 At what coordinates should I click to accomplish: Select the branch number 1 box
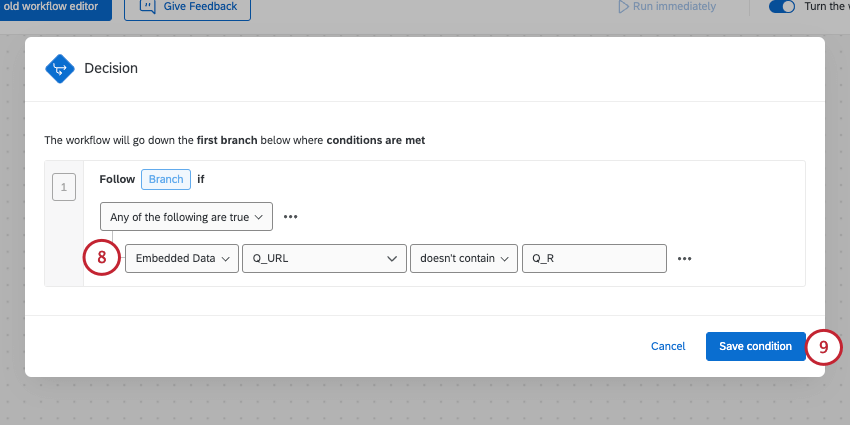point(64,187)
